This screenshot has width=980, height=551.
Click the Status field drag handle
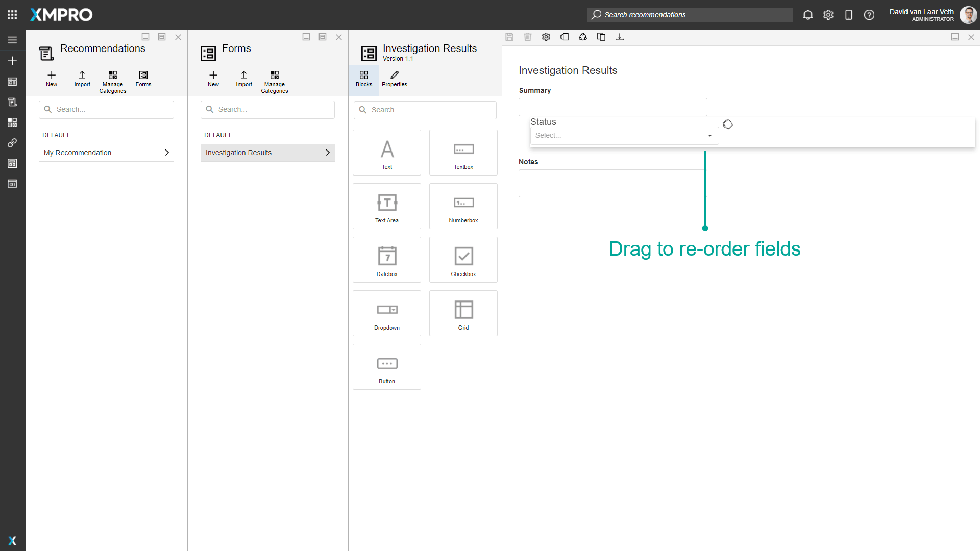coord(727,124)
